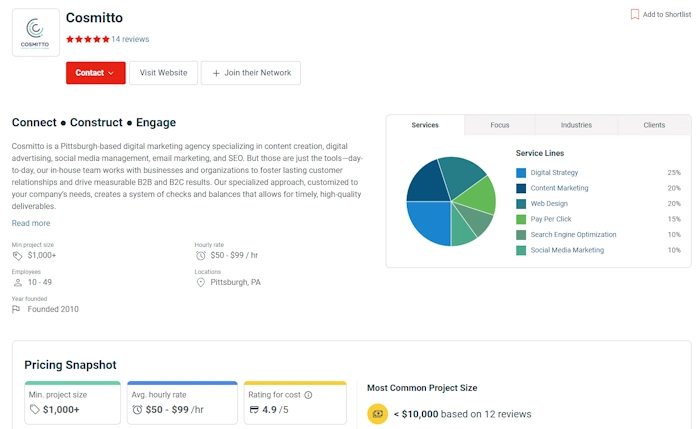
Task: Switch to the Services tab
Action: (425, 125)
